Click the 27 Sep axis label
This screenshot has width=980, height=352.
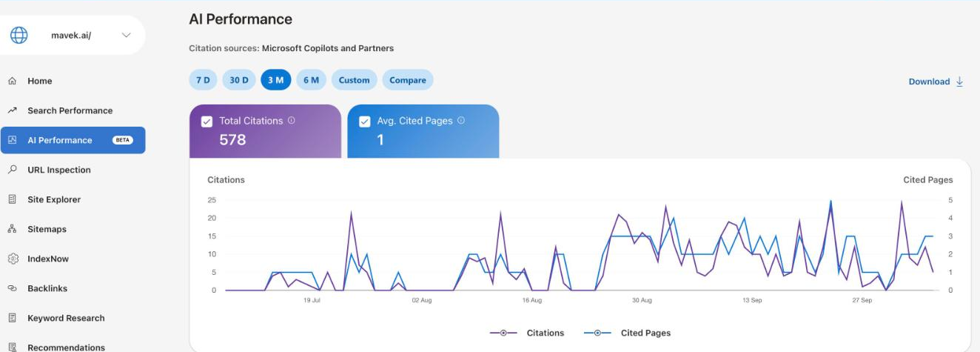point(862,300)
